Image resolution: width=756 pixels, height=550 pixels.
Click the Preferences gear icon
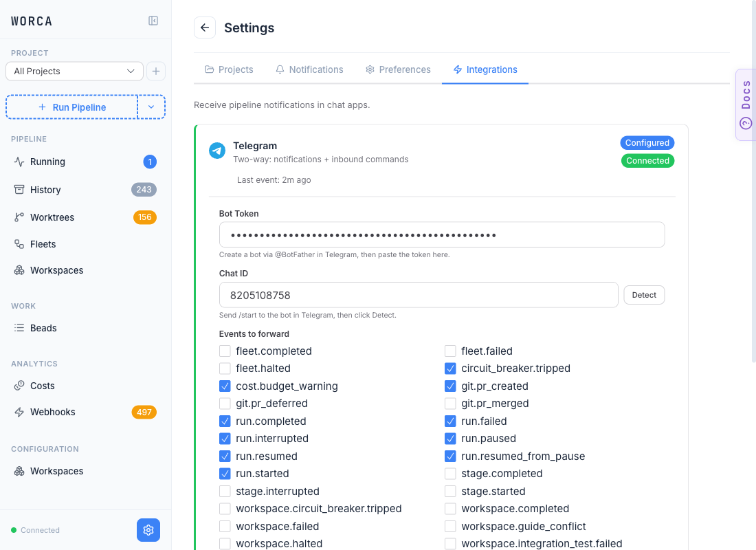coord(370,69)
